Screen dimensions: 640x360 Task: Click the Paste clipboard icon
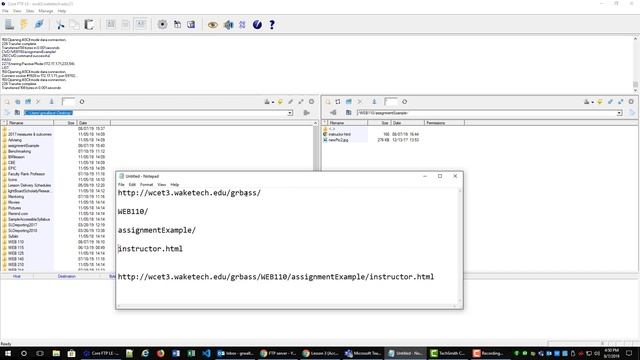coord(89,24)
